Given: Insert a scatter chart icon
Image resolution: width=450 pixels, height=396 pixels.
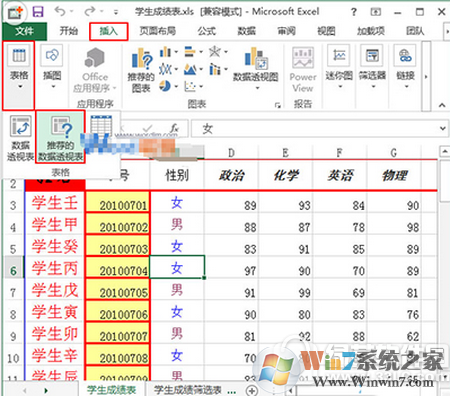Looking at the screenshot, I should click(x=190, y=87).
